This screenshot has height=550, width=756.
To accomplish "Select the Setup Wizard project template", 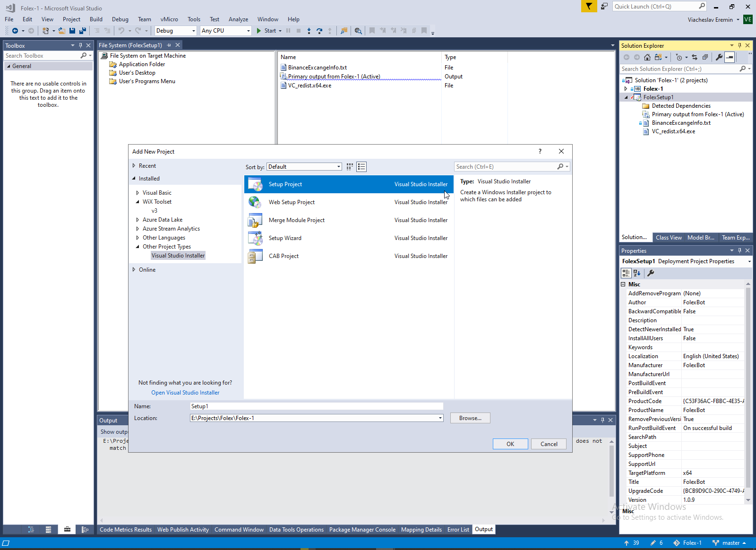I will 349,238.
